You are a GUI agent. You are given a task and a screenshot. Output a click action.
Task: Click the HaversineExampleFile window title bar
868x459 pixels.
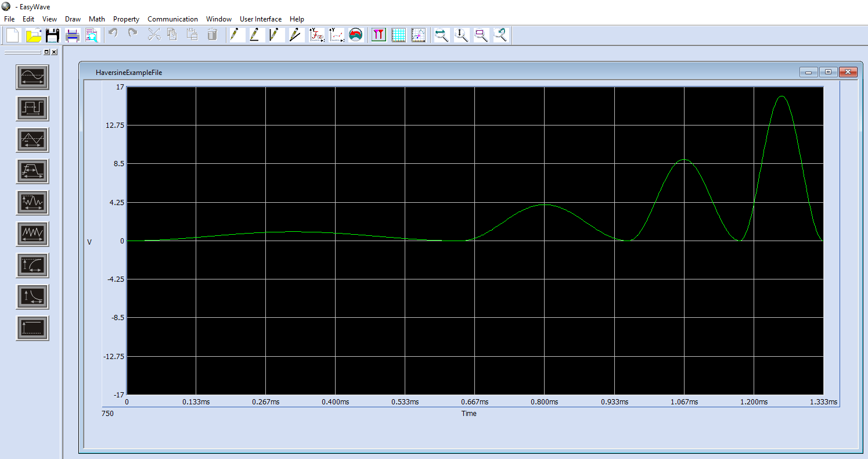[406, 72]
